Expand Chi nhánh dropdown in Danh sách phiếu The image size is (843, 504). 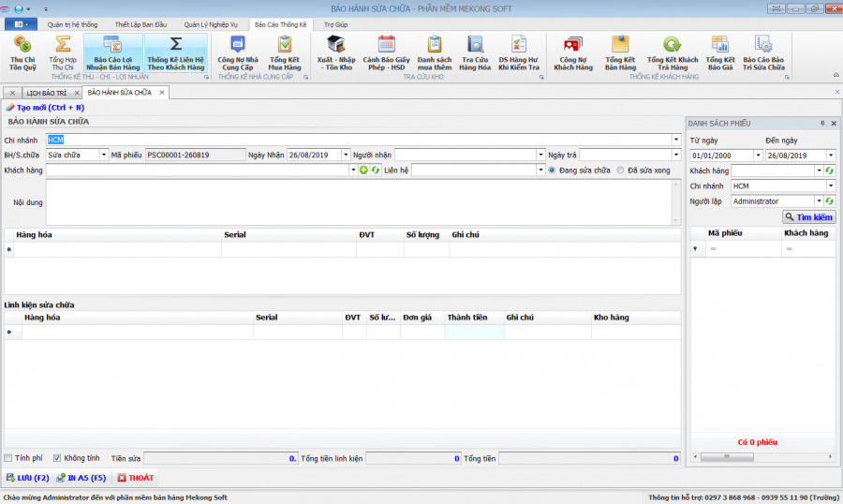[831, 186]
